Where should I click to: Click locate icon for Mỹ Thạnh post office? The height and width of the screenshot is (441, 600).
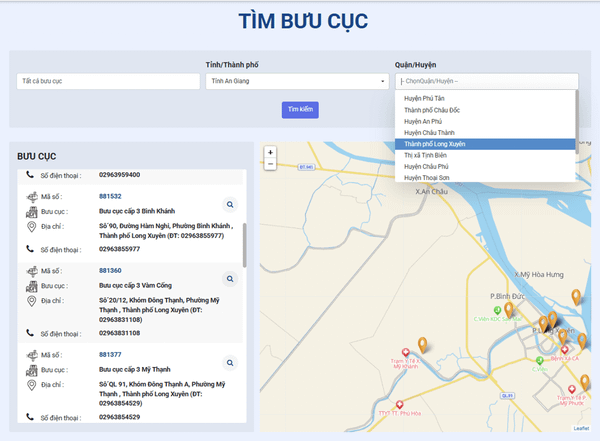pyautogui.click(x=229, y=362)
